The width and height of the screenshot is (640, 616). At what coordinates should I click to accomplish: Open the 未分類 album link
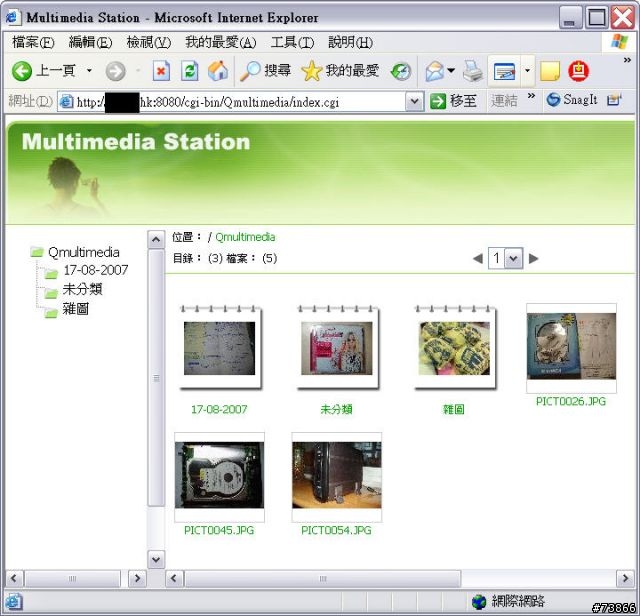pos(336,409)
